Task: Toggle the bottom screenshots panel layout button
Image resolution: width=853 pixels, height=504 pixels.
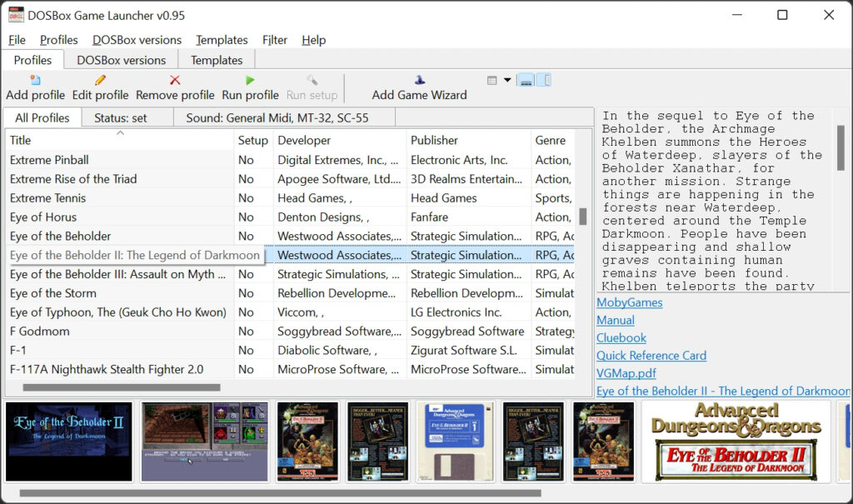Action: (525, 78)
